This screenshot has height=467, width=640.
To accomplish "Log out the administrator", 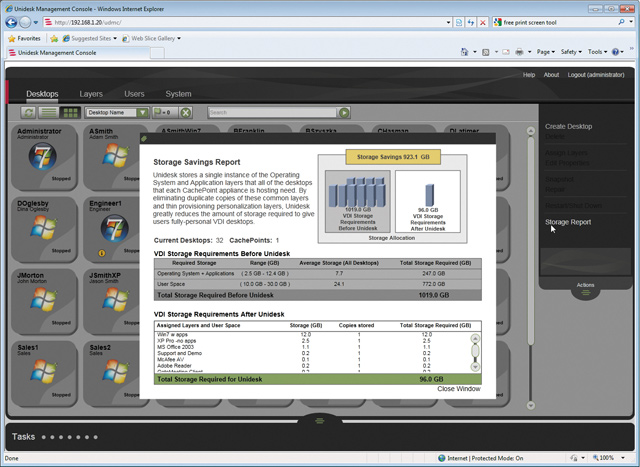I will pos(596,75).
